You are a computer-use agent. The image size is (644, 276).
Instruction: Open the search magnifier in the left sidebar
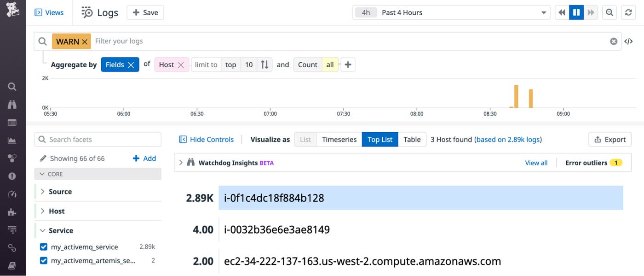click(x=11, y=86)
